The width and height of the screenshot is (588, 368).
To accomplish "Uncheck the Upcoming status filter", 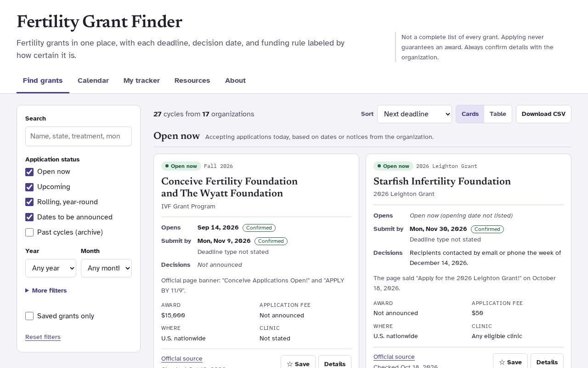I will (29, 187).
